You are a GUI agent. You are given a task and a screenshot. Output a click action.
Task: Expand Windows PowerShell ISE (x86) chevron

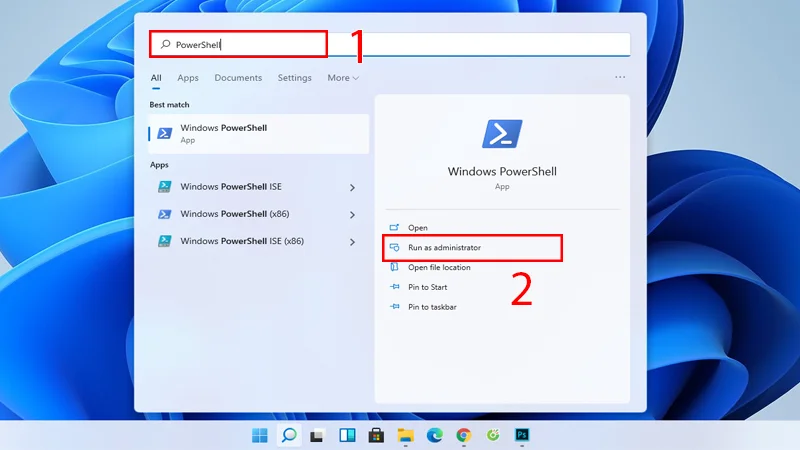click(352, 242)
